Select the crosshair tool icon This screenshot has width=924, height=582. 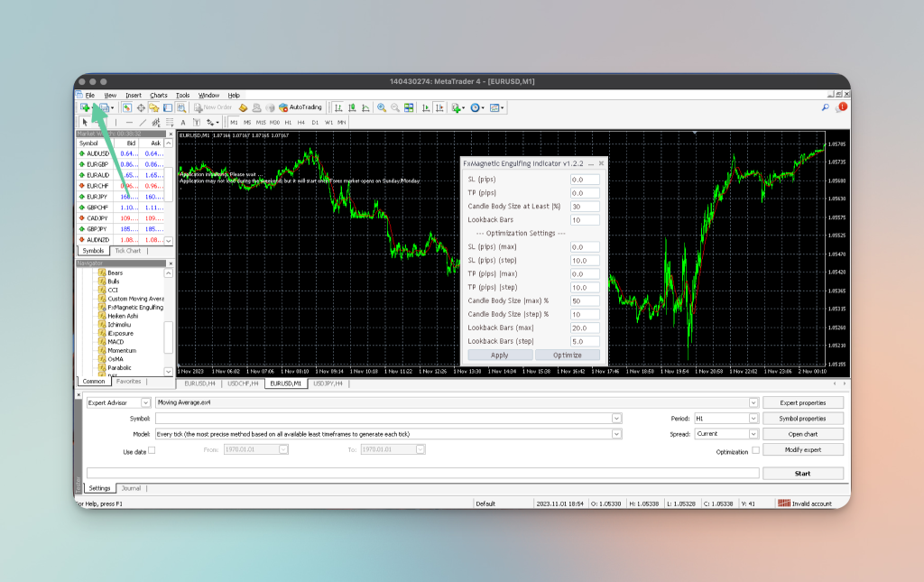click(141, 107)
